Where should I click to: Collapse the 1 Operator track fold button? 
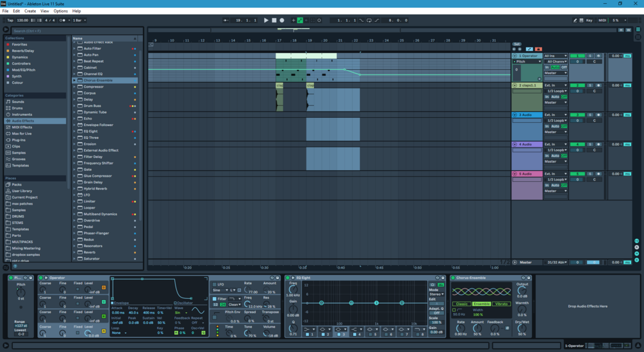coord(515,56)
